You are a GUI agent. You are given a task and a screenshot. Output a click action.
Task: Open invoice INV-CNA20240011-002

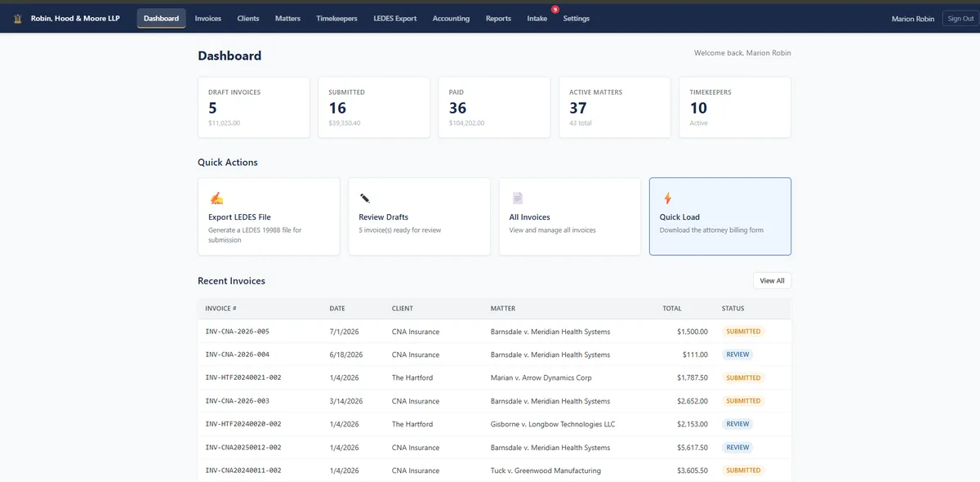coord(243,471)
